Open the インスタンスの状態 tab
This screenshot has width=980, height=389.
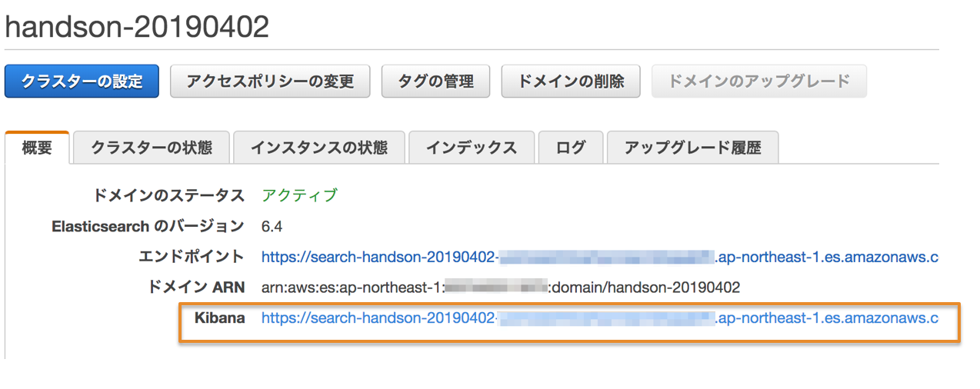319,148
